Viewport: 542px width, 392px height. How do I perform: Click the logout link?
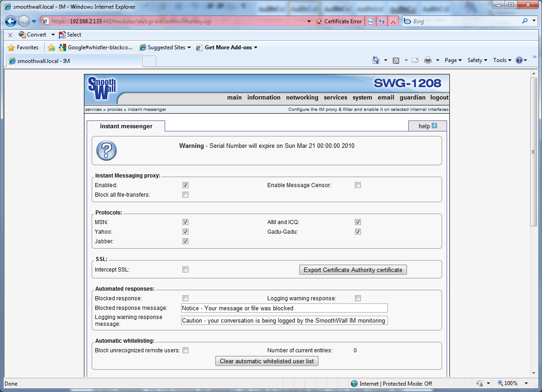pyautogui.click(x=439, y=98)
